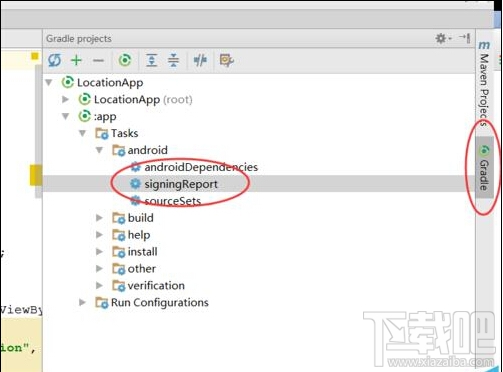This screenshot has height=372, width=503.
Task: Open the Maven Projects side tab
Action: [x=484, y=83]
